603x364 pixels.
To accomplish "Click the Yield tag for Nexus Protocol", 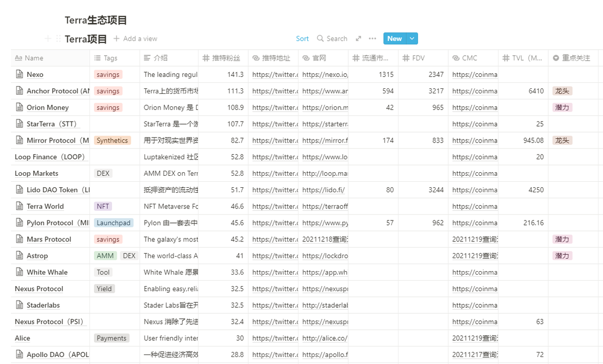I will pos(105,289).
